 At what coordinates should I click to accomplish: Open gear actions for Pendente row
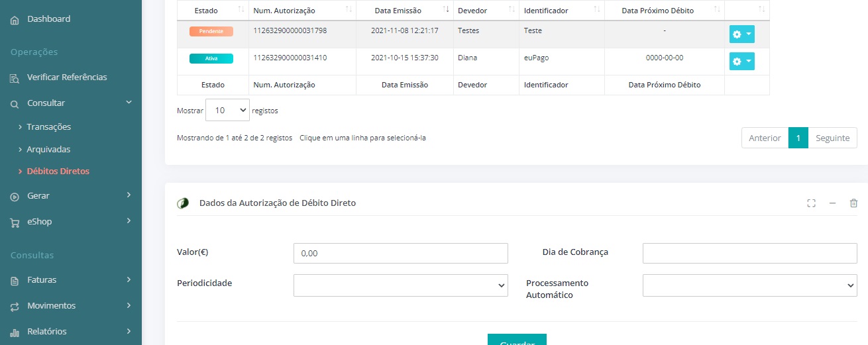click(x=741, y=34)
